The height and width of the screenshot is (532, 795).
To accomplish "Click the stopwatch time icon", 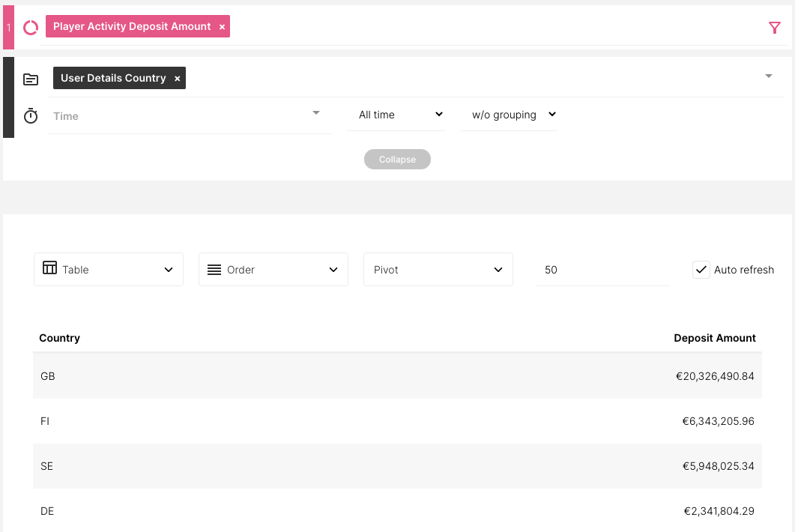I will pyautogui.click(x=31, y=115).
